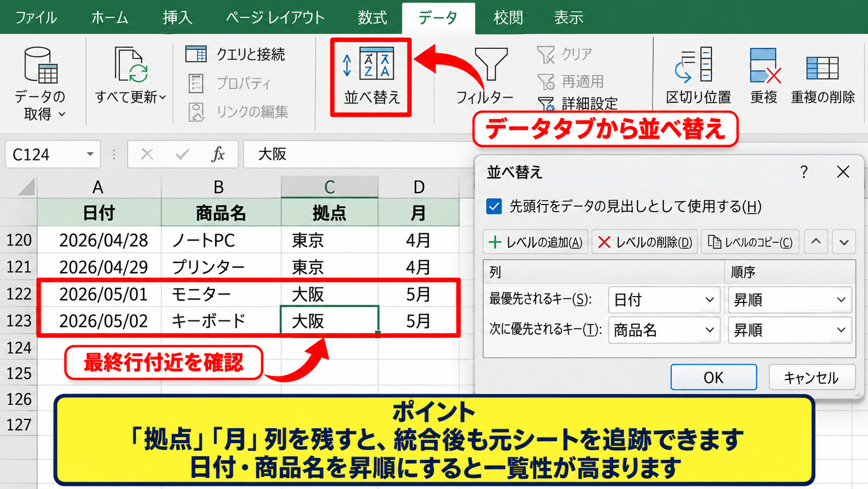Screen dimensions: 868x489
Task: Click the 区切り位置 text to columns icon
Action: pos(694,65)
